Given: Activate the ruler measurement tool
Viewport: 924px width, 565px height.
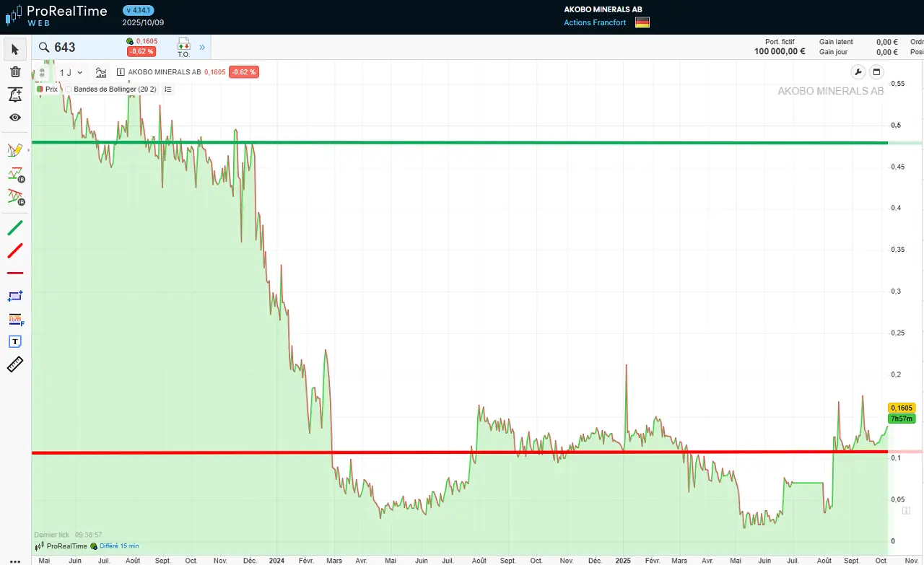Looking at the screenshot, I should point(15,364).
